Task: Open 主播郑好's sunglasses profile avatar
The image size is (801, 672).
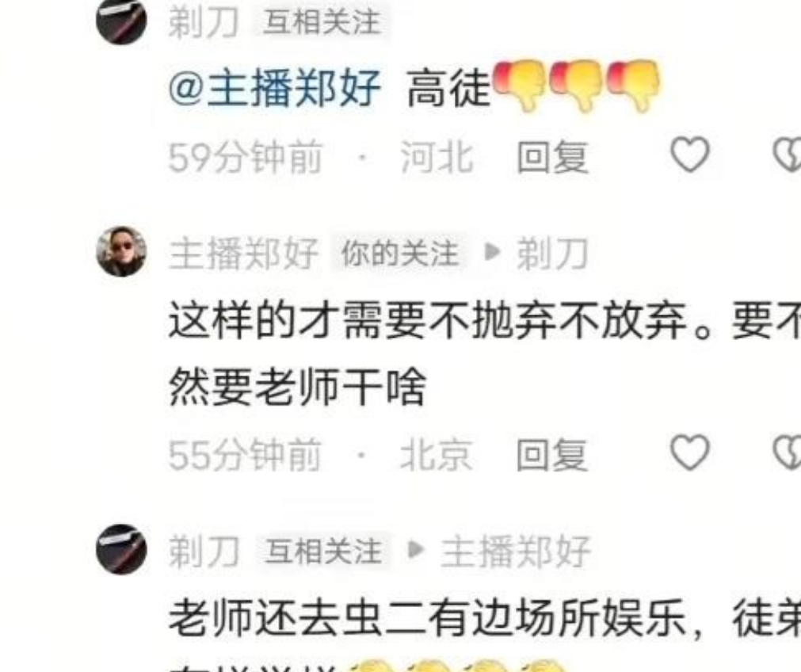Action: pos(121,251)
